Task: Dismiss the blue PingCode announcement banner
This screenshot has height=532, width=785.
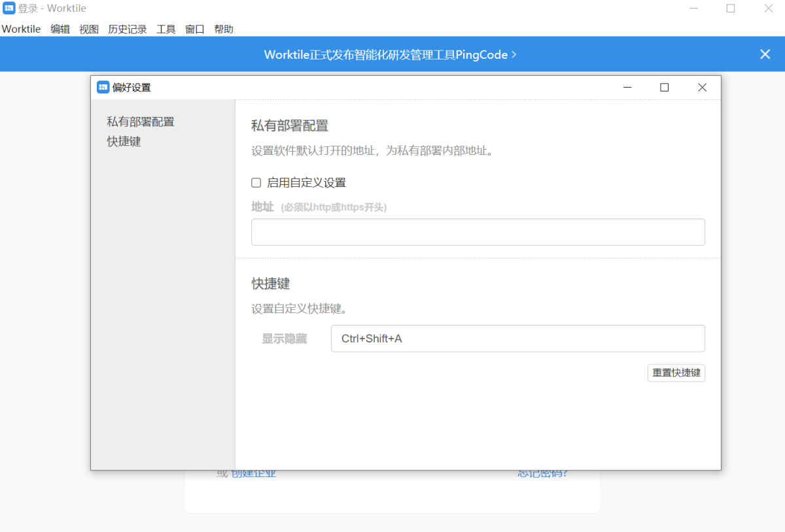Action: (x=765, y=54)
